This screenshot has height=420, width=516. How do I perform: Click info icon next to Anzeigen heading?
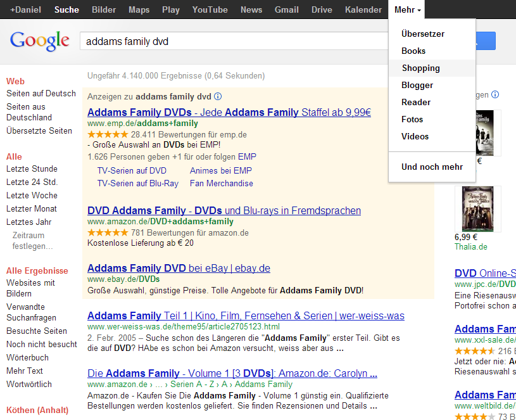[x=218, y=96]
